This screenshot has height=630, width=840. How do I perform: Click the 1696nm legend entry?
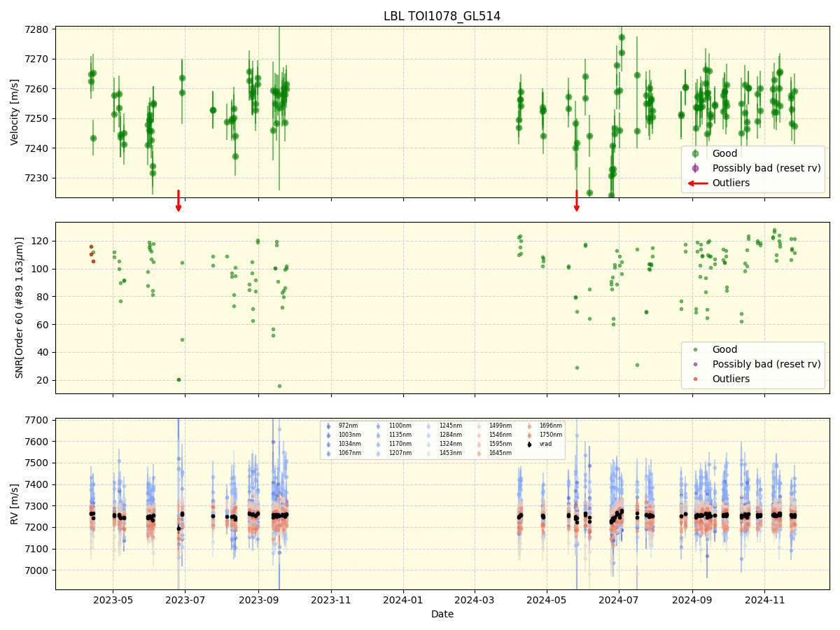click(551, 426)
